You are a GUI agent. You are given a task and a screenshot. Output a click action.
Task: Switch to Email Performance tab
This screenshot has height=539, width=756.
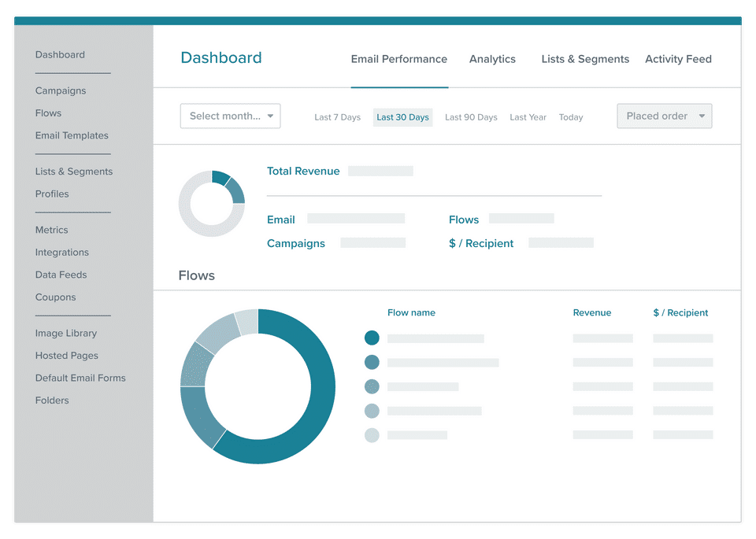(398, 59)
